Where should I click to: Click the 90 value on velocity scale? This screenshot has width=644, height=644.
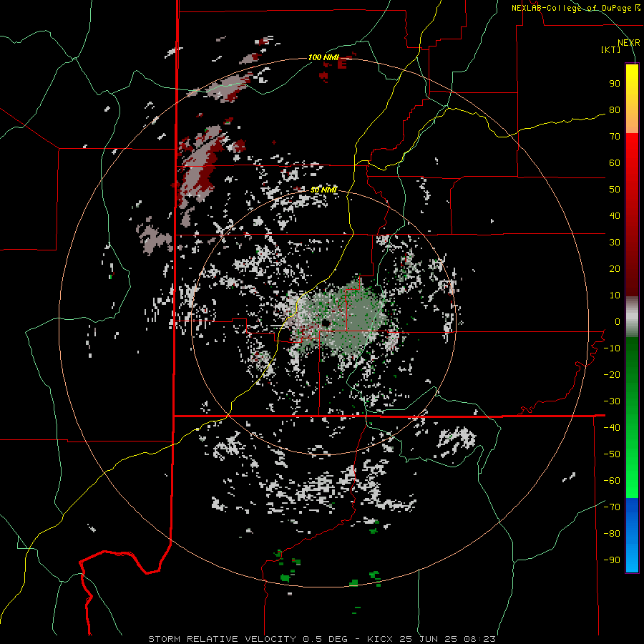[615, 84]
